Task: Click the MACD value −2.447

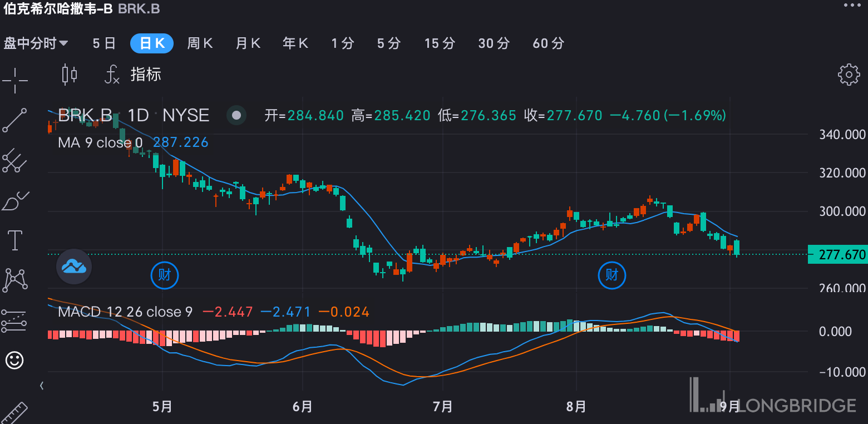Action: (x=228, y=312)
